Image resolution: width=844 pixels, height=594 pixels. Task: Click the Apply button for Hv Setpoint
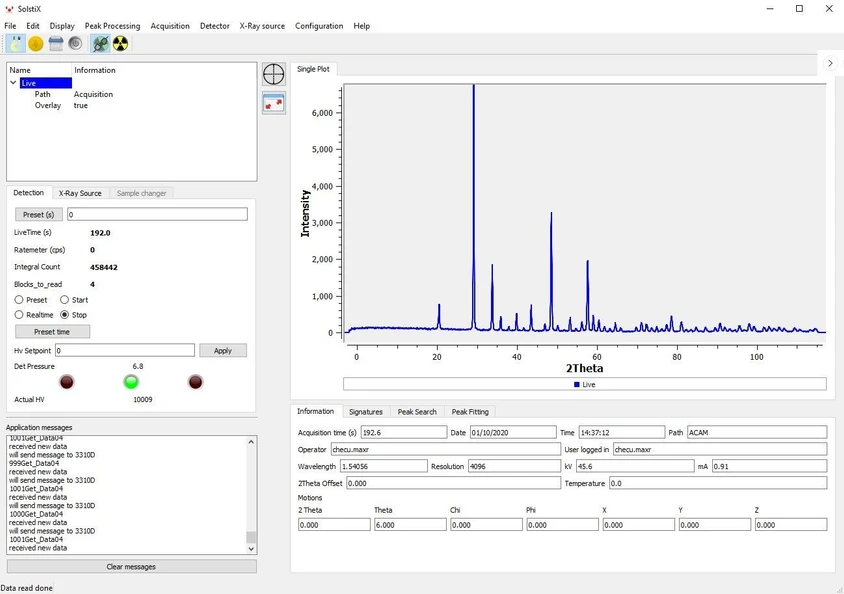[223, 350]
